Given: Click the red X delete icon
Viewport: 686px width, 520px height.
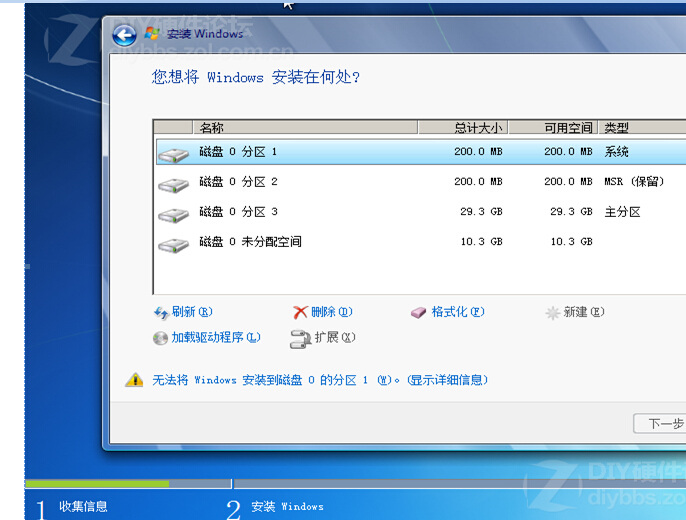Looking at the screenshot, I should tap(300, 312).
